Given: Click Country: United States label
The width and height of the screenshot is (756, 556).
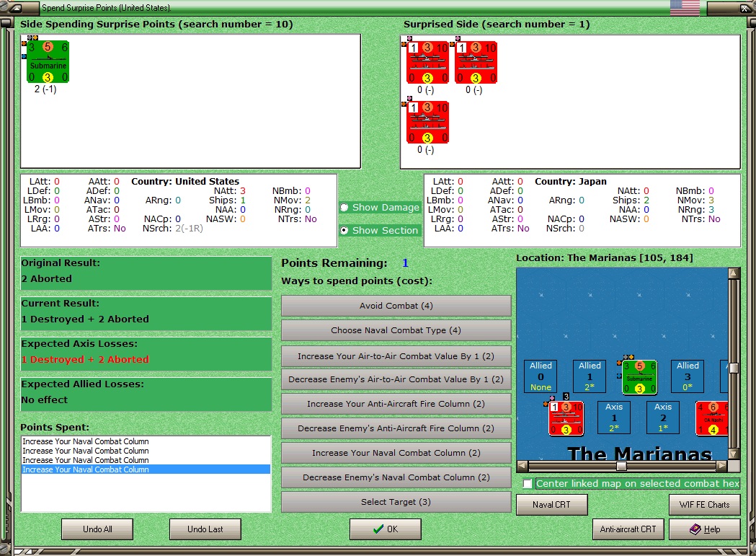Looking at the screenshot, I should click(x=185, y=182).
